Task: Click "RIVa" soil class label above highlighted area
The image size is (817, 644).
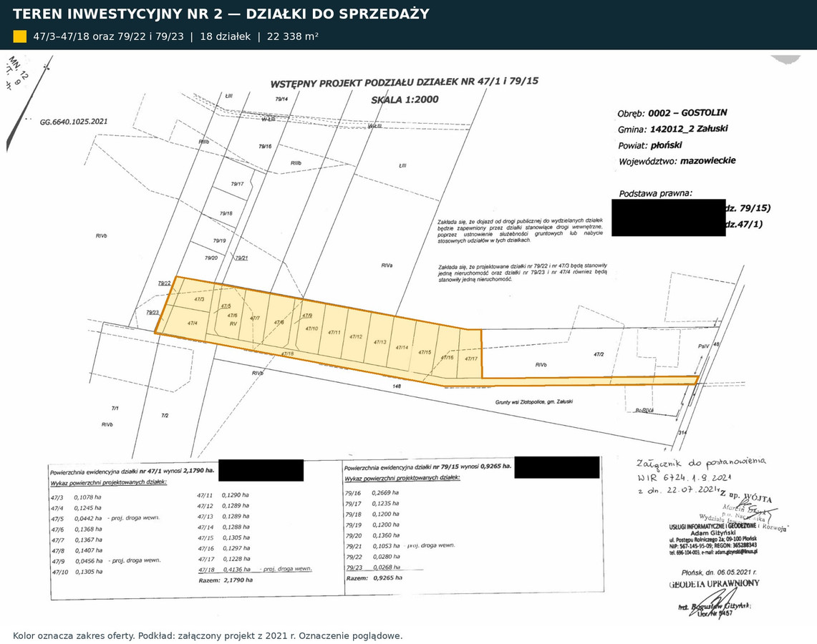Action: click(387, 265)
